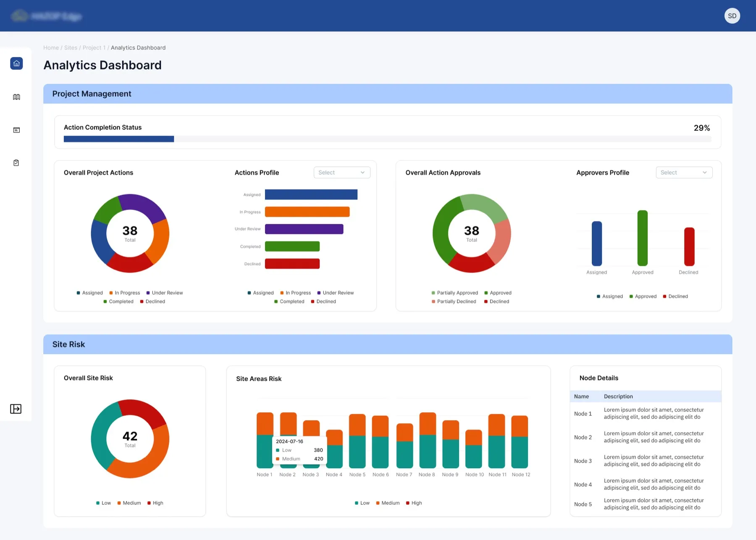Toggle Completed legend in Overall Project Actions
756x540 pixels.
[118, 301]
